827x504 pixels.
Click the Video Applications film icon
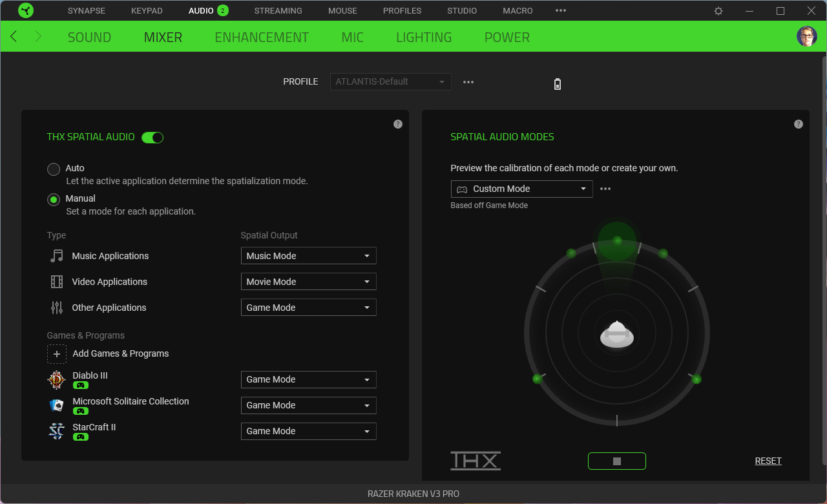click(x=57, y=282)
